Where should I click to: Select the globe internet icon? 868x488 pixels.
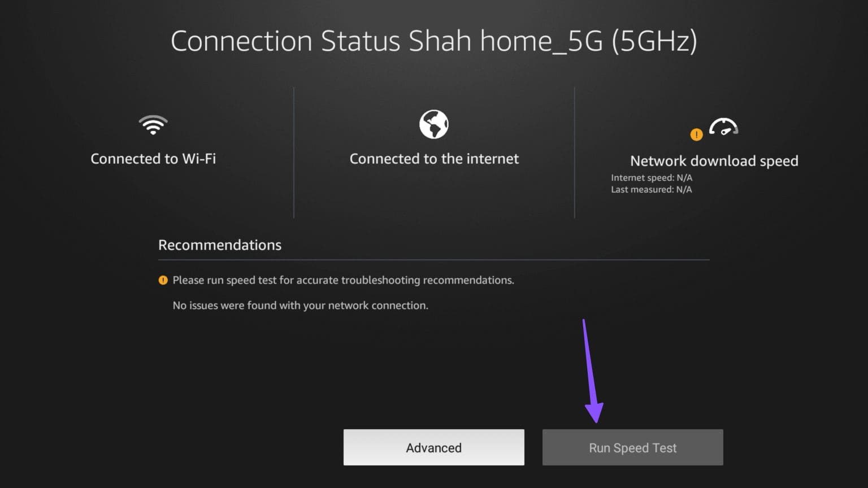[434, 125]
